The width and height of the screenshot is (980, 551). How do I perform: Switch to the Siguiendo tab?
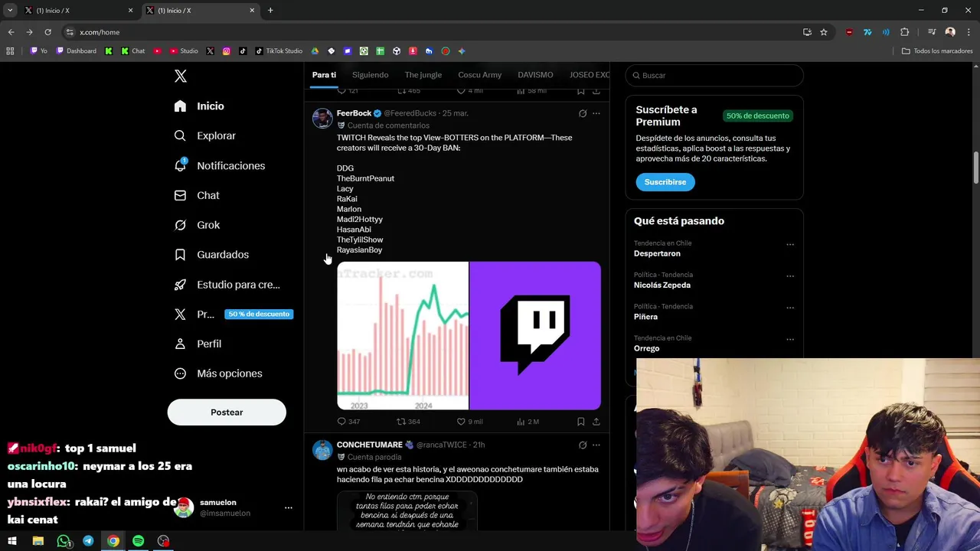tap(371, 75)
